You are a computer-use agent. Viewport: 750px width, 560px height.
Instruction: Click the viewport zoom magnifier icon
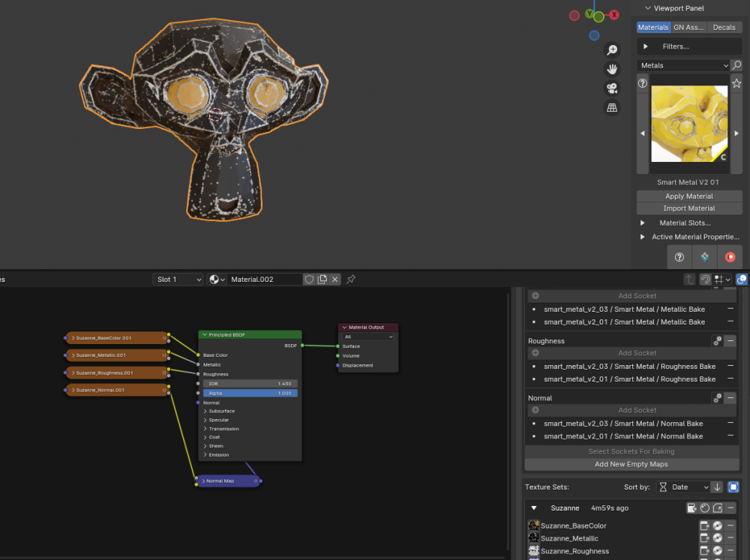[612, 49]
